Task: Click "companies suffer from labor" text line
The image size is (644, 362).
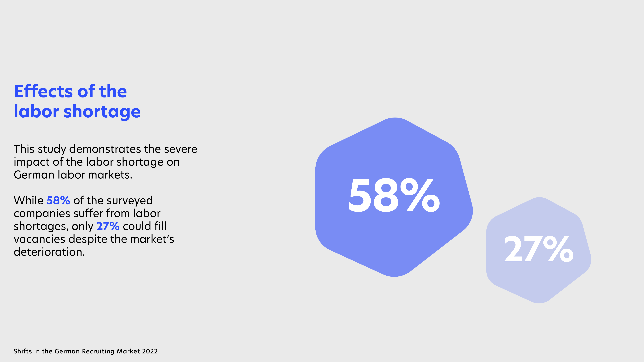Action: pos(87,213)
